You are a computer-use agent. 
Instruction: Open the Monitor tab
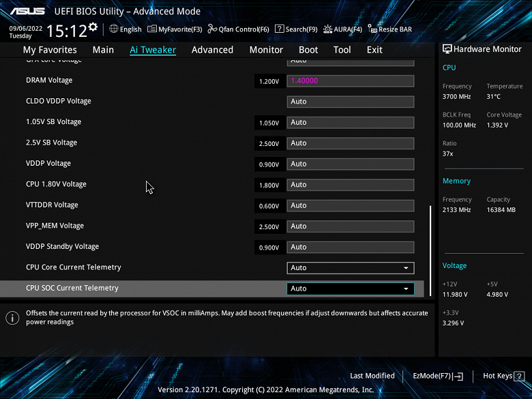(266, 50)
